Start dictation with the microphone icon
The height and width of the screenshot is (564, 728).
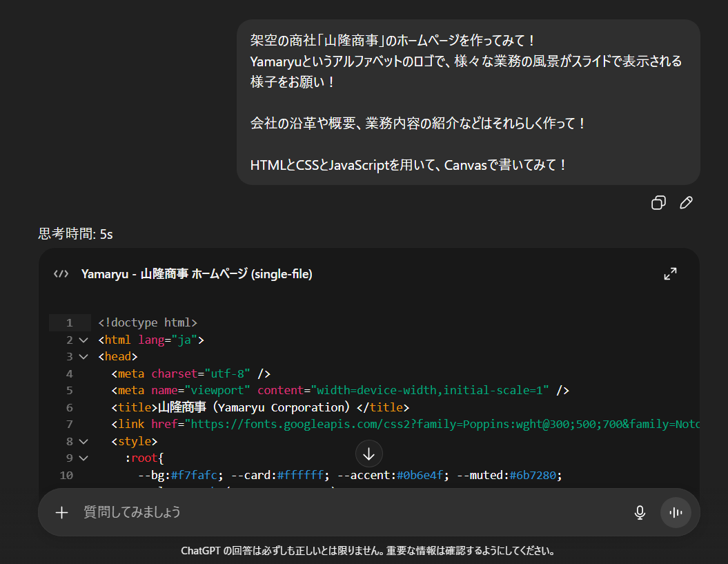(640, 512)
